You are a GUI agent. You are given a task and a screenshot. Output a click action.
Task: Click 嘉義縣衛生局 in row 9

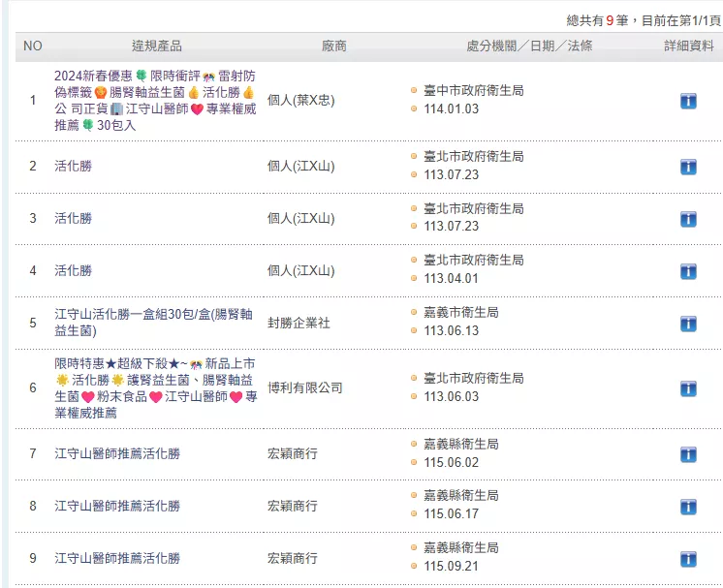461,548
